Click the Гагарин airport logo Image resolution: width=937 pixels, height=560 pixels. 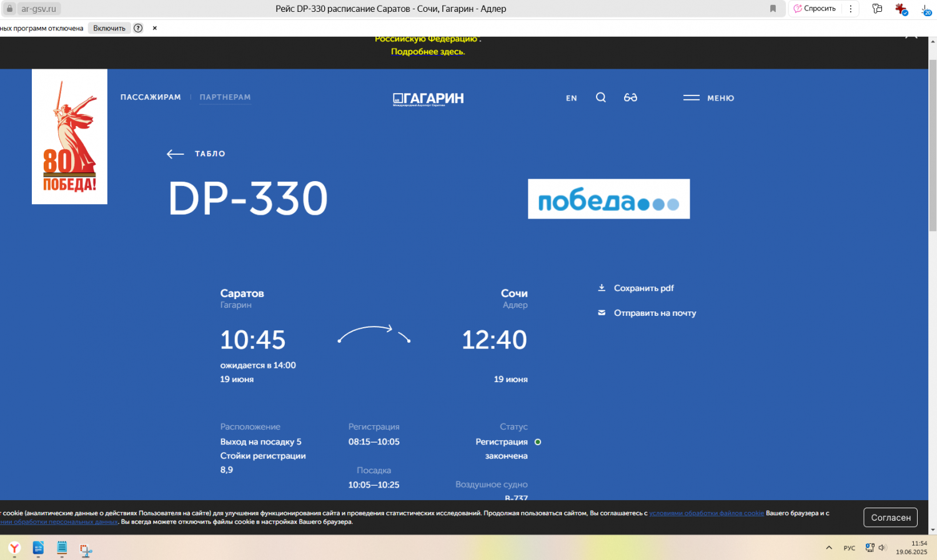coord(428,99)
